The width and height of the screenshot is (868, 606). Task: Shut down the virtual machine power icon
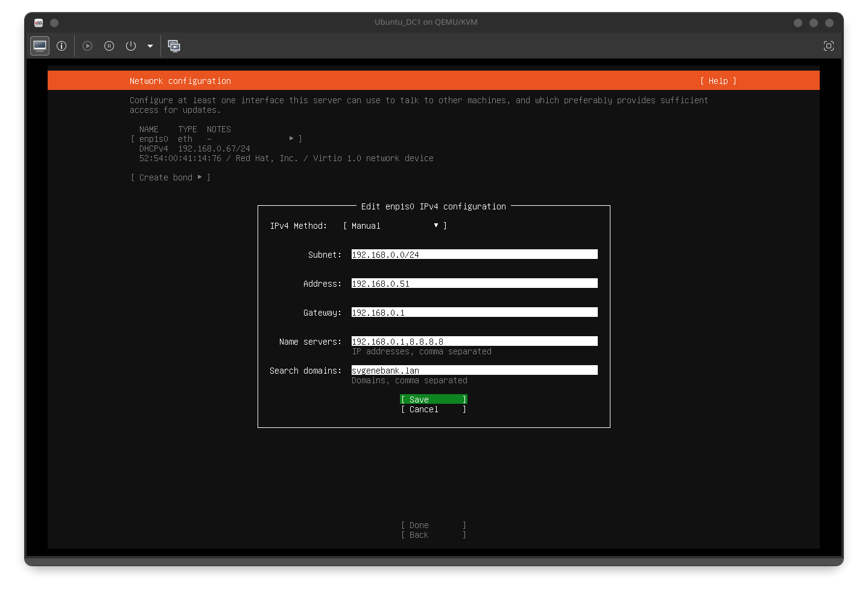(x=131, y=46)
